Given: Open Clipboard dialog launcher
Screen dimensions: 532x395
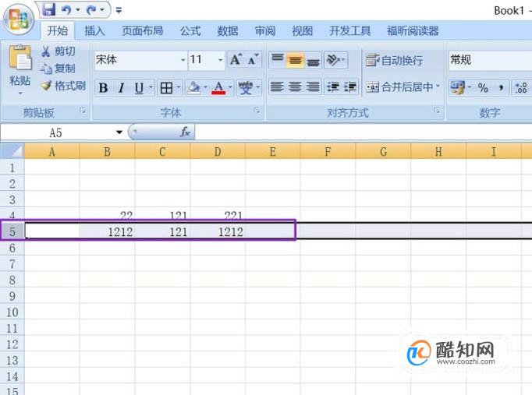Looking at the screenshot, I should point(83,110).
